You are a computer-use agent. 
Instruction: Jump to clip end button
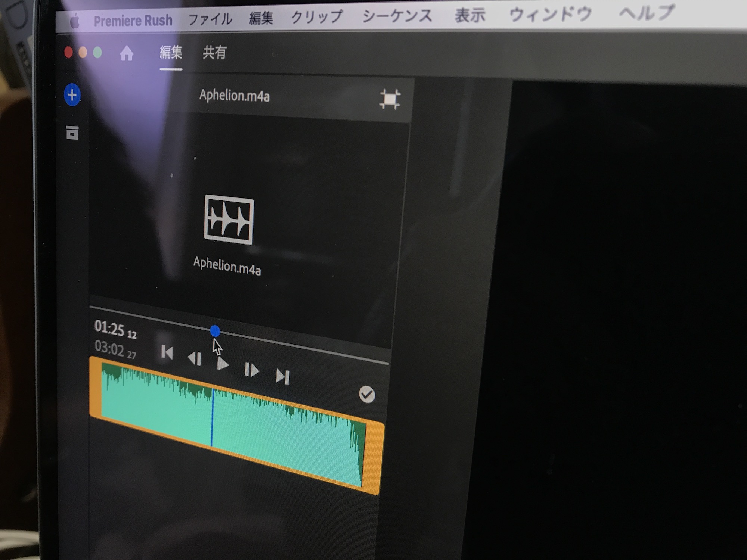[x=283, y=376]
